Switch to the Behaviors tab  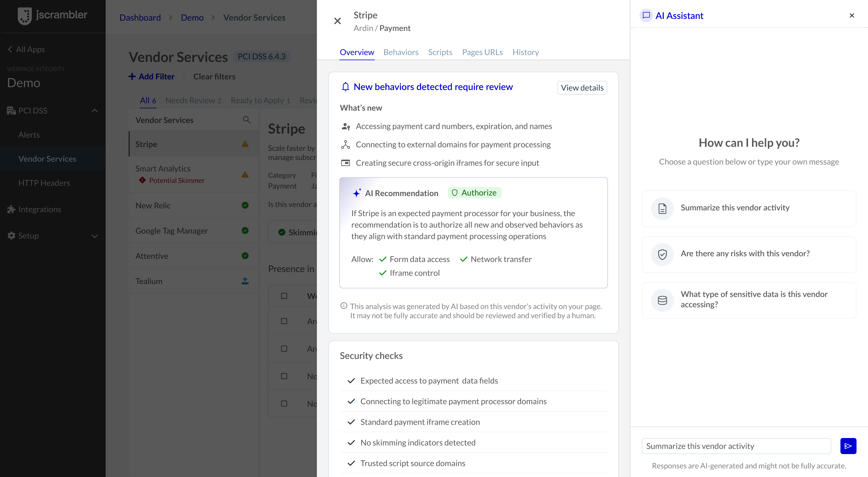pos(401,52)
